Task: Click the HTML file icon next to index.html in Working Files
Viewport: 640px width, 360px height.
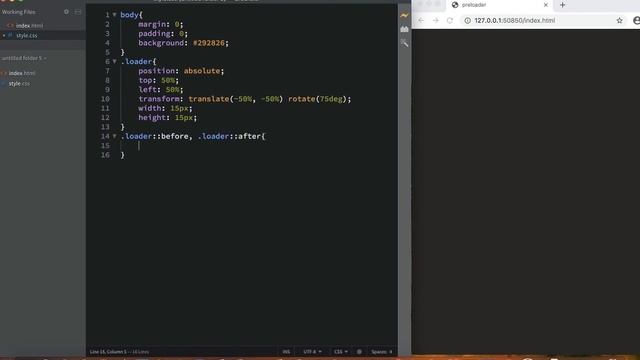Action: point(11,25)
